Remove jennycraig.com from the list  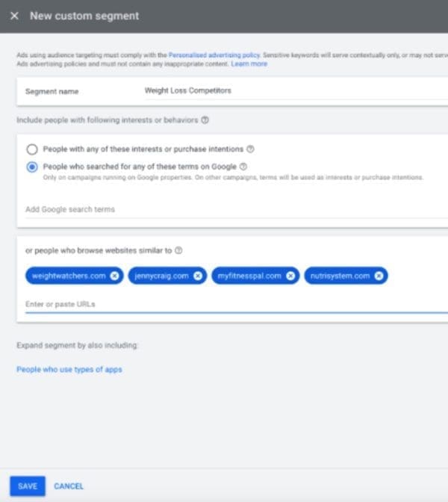tap(197, 276)
